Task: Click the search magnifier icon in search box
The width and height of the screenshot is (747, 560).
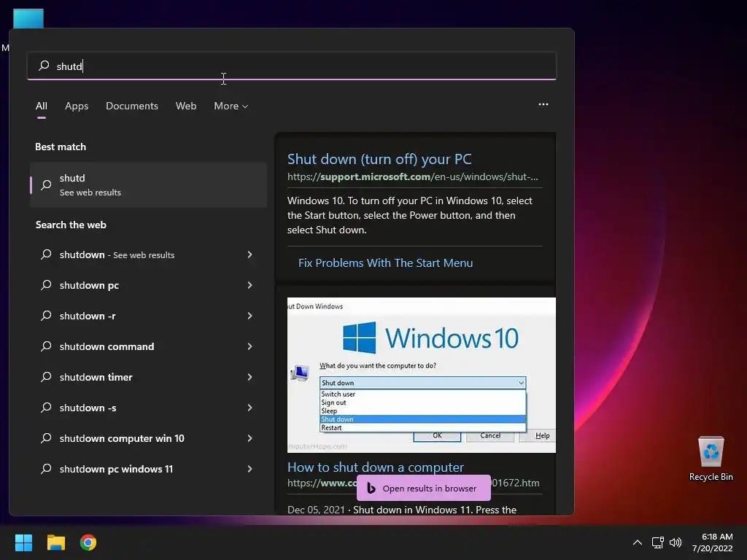Action: point(44,66)
